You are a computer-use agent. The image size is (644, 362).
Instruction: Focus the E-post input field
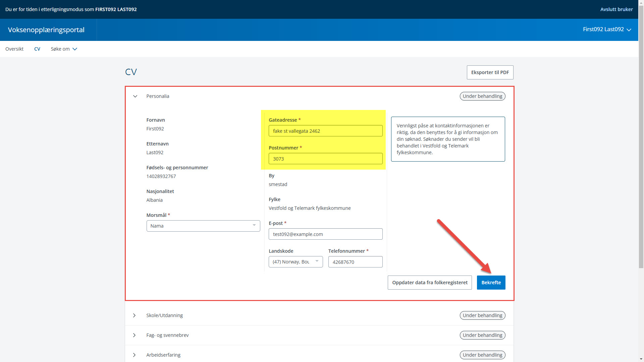coord(325,234)
